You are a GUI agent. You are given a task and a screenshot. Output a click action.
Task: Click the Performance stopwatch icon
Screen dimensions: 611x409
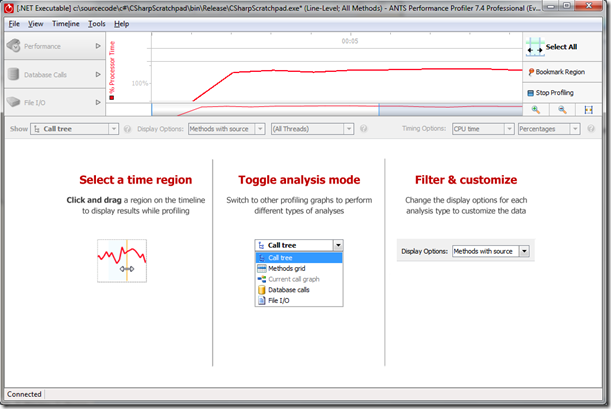click(x=14, y=46)
